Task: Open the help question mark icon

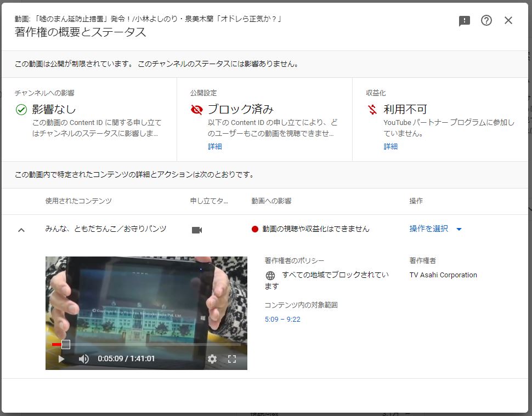Action: (x=486, y=21)
